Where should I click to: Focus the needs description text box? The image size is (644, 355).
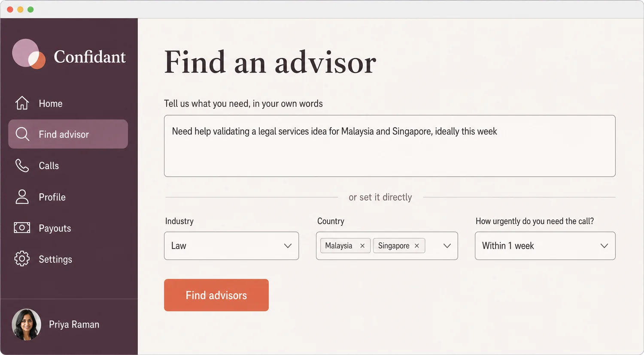[x=390, y=146]
